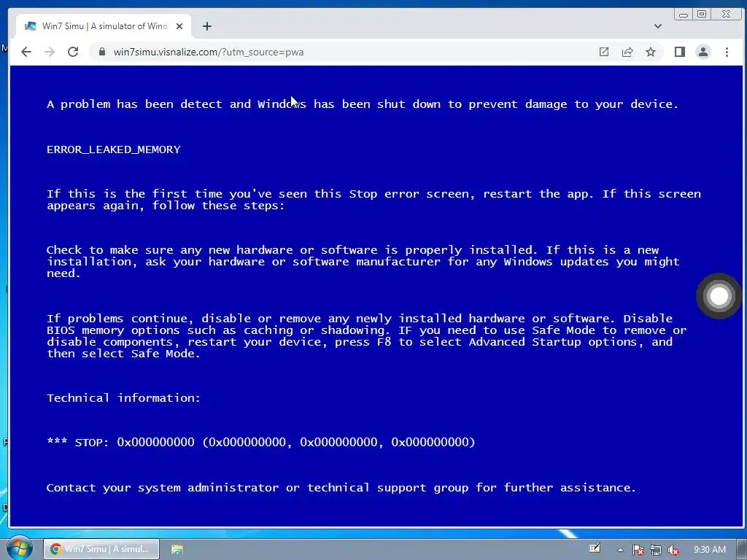The image size is (747, 560).
Task: Close the Chrome window
Action: [x=726, y=15]
